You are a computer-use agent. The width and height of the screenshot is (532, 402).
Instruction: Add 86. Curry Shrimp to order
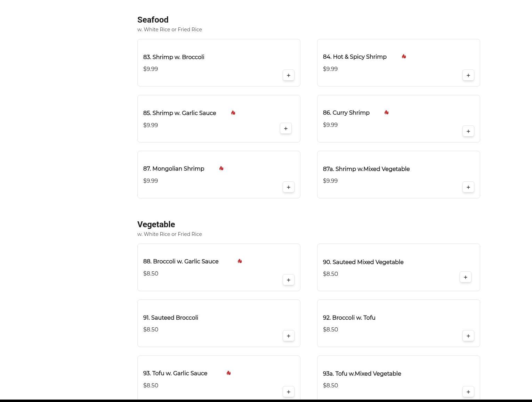coord(468,131)
